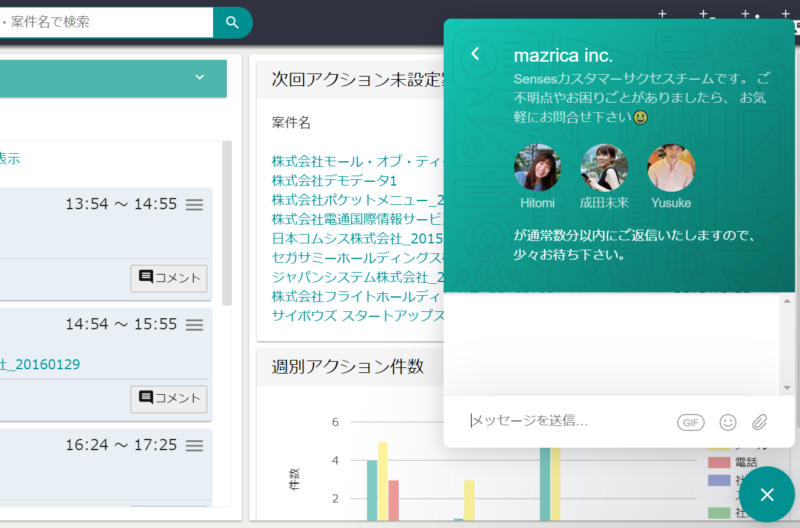Open menu icon for 14:54 ～ 15:55 entry
The height and width of the screenshot is (528, 800).
click(x=194, y=324)
